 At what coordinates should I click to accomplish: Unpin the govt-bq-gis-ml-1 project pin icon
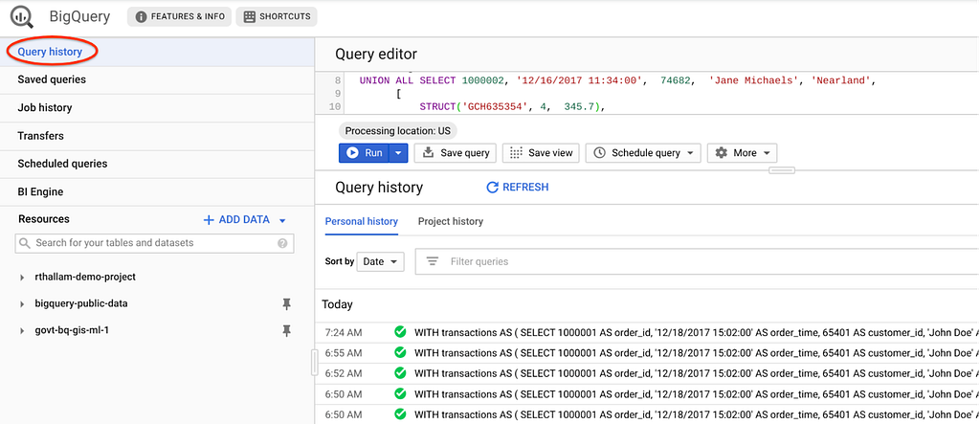click(x=286, y=331)
